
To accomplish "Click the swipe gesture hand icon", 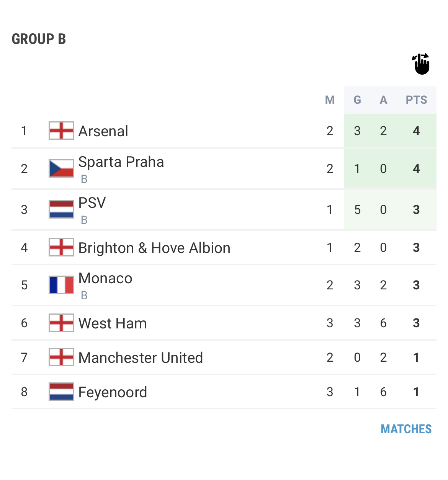I will (x=421, y=64).
